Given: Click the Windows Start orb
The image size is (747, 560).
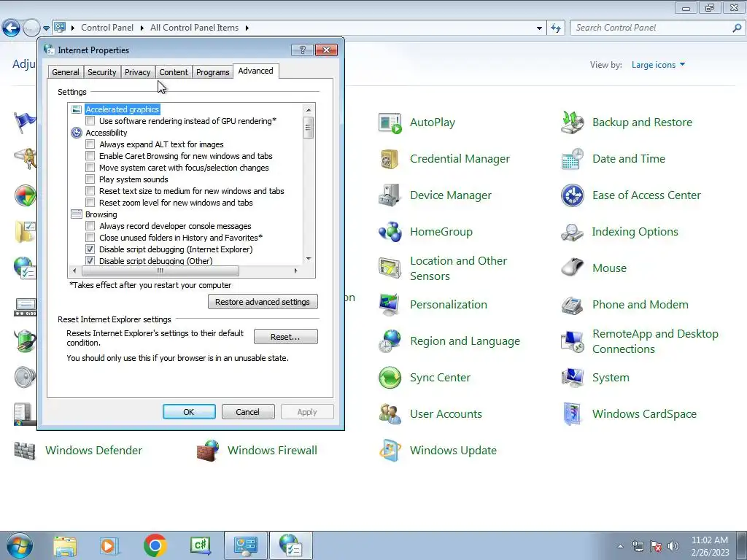Looking at the screenshot, I should (x=19, y=546).
